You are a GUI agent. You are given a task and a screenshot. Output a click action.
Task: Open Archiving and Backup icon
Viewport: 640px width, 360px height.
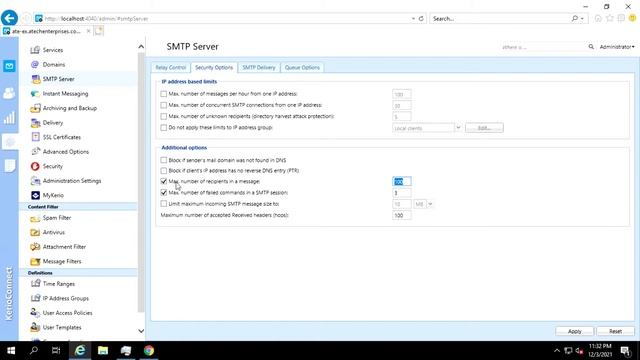[35, 108]
